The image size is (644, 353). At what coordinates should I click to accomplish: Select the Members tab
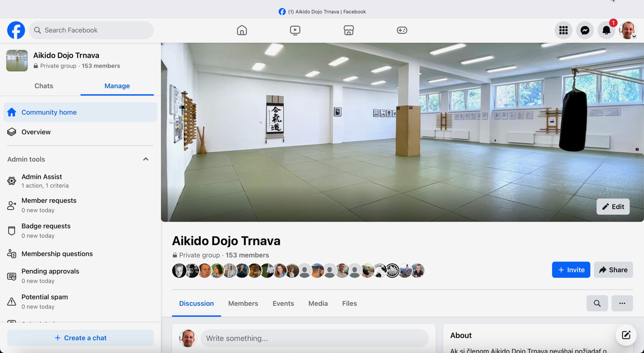pos(243,304)
